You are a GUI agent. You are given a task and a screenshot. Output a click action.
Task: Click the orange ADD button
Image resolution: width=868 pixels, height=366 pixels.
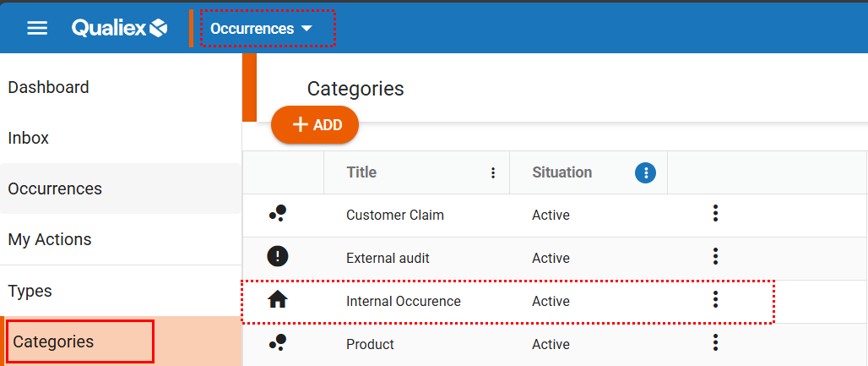click(x=315, y=125)
